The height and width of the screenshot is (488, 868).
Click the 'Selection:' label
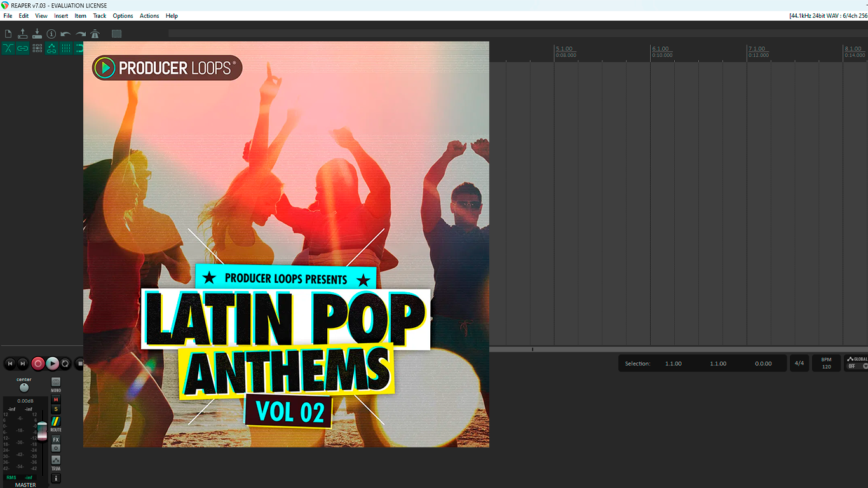point(637,363)
